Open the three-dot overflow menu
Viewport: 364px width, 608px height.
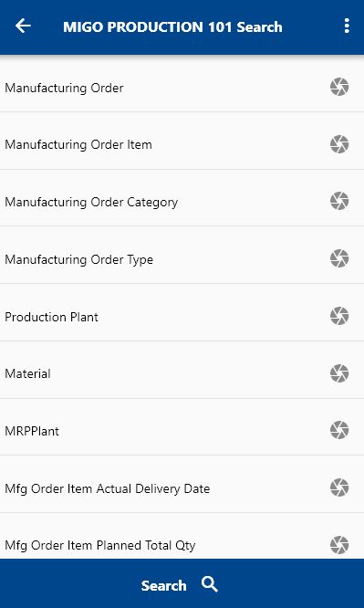(x=347, y=26)
